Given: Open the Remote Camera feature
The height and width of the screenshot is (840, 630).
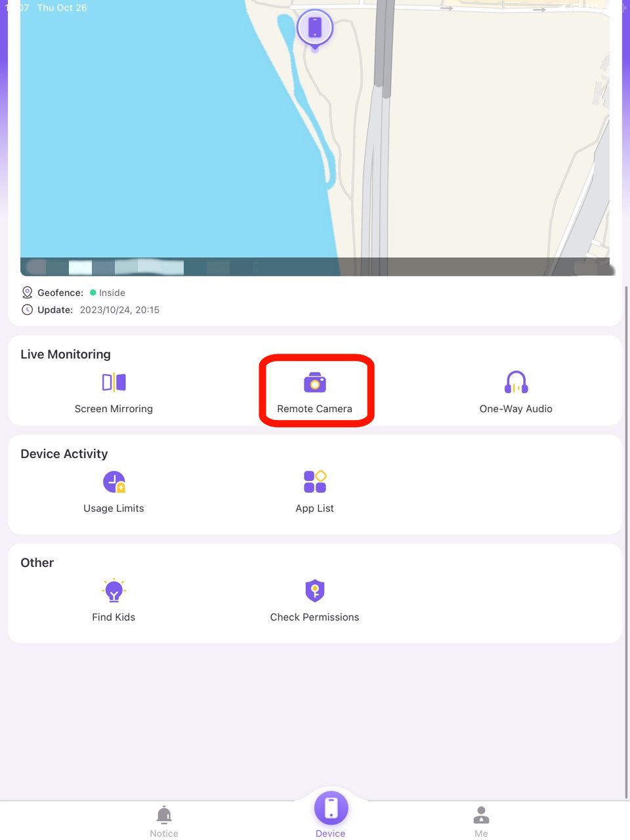Looking at the screenshot, I should [315, 390].
